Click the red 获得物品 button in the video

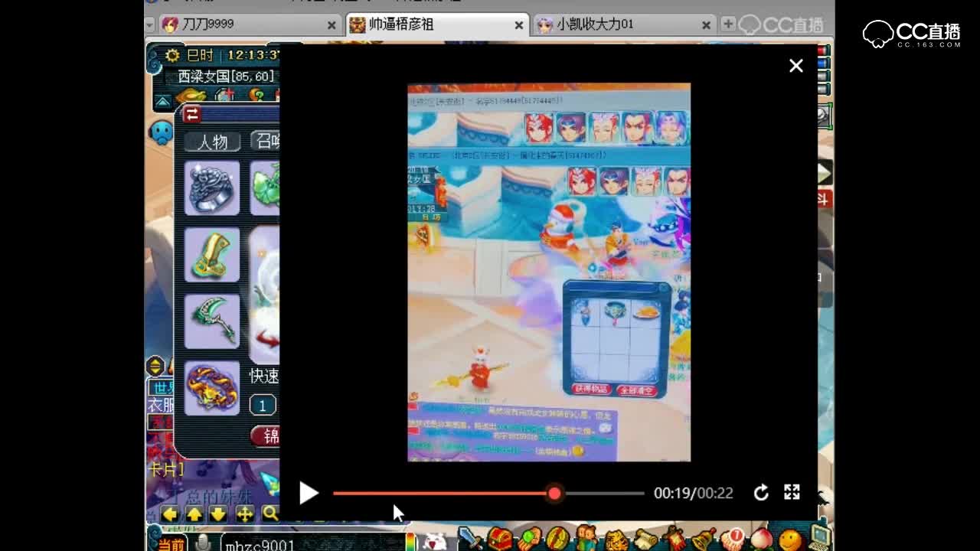591,390
